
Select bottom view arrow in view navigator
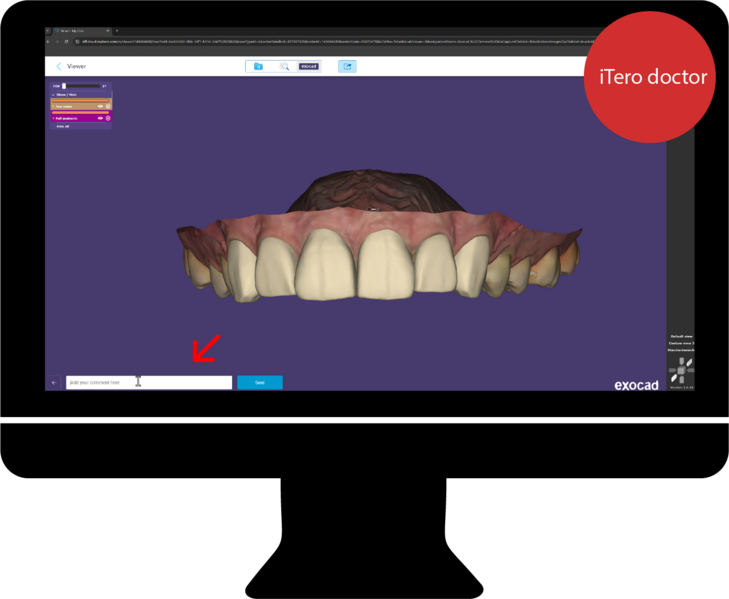pyautogui.click(x=682, y=379)
